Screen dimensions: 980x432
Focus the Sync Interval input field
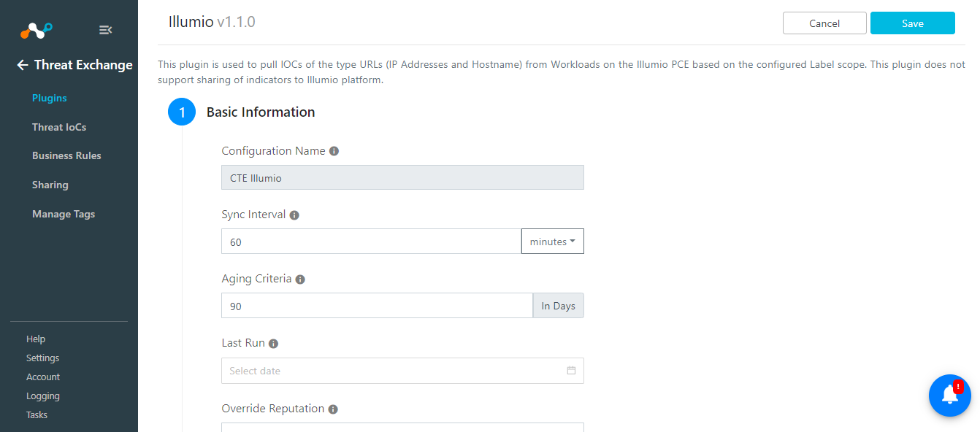coord(371,242)
